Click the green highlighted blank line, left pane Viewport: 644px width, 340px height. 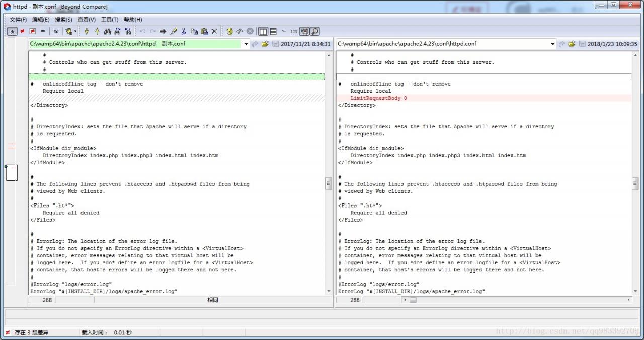[x=177, y=77]
